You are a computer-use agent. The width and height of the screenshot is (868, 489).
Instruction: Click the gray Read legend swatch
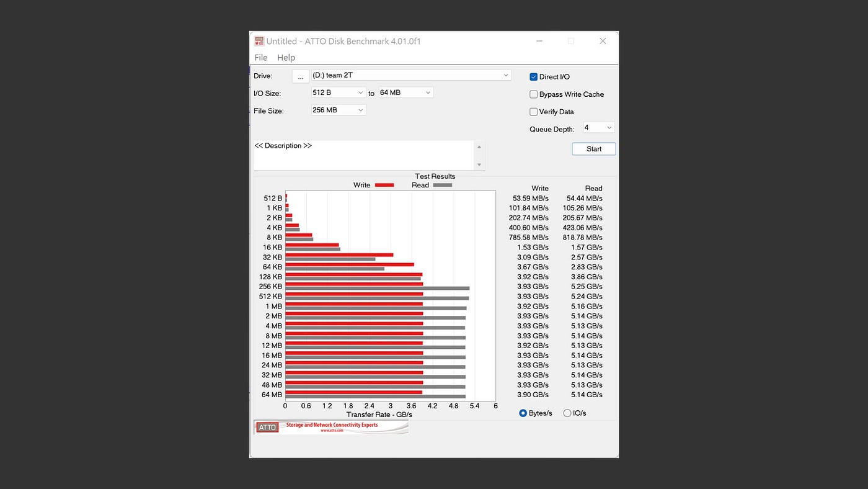(443, 185)
